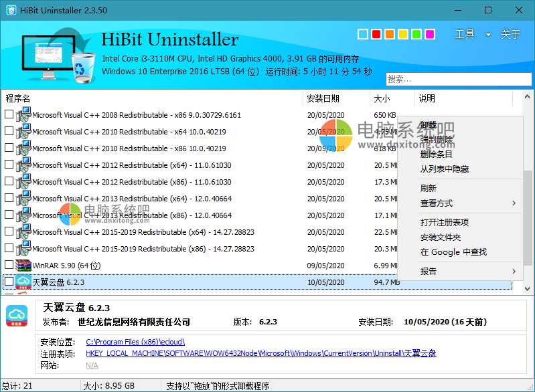Pick the yellow theme color swatch
535x392 pixels.
point(403,34)
